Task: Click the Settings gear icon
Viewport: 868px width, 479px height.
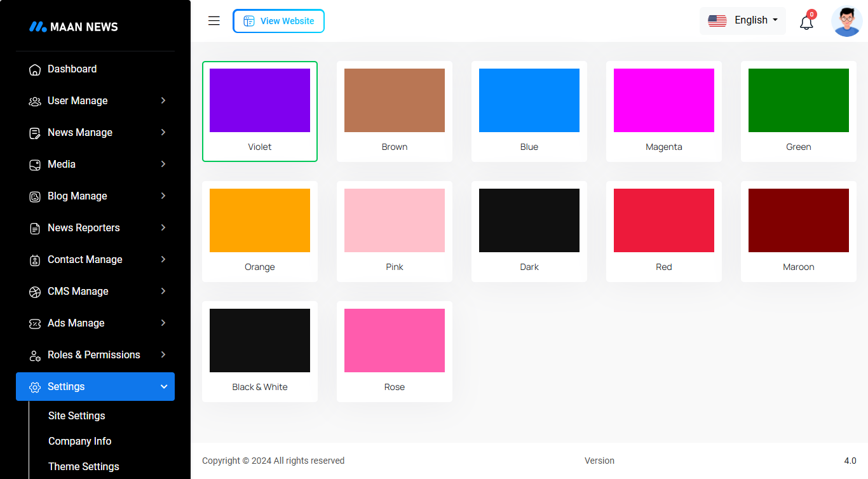Action: (x=35, y=387)
